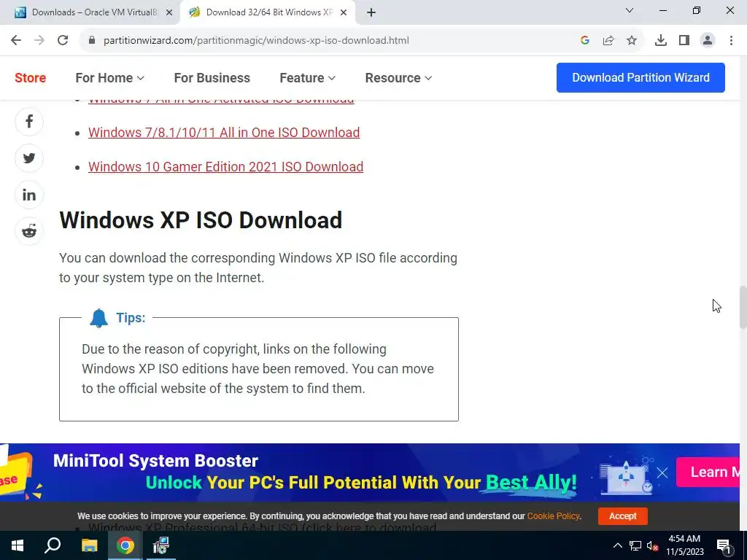Viewport: 747px width, 560px height.
Task: Click muted volume tray icon
Action: pyautogui.click(x=653, y=545)
